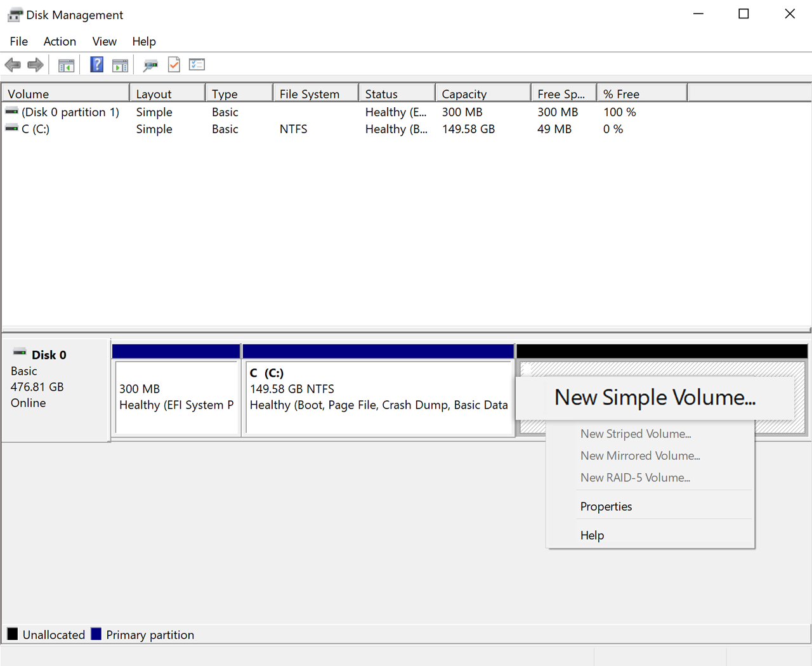The width and height of the screenshot is (812, 666).
Task: Open the Action menu
Action: [x=60, y=41]
